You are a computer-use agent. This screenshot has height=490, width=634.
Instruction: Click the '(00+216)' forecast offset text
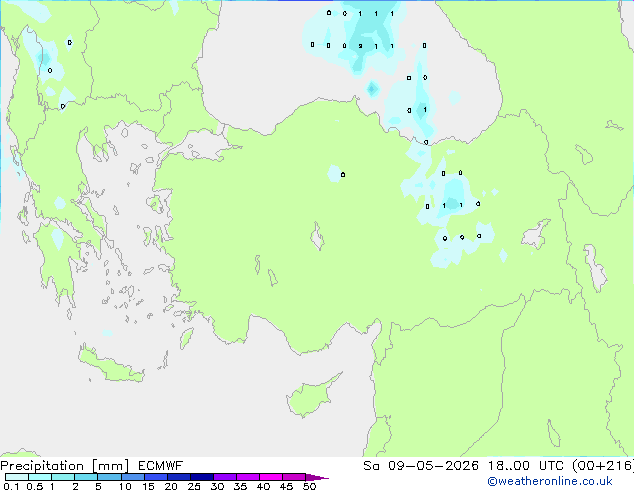pyautogui.click(x=603, y=466)
